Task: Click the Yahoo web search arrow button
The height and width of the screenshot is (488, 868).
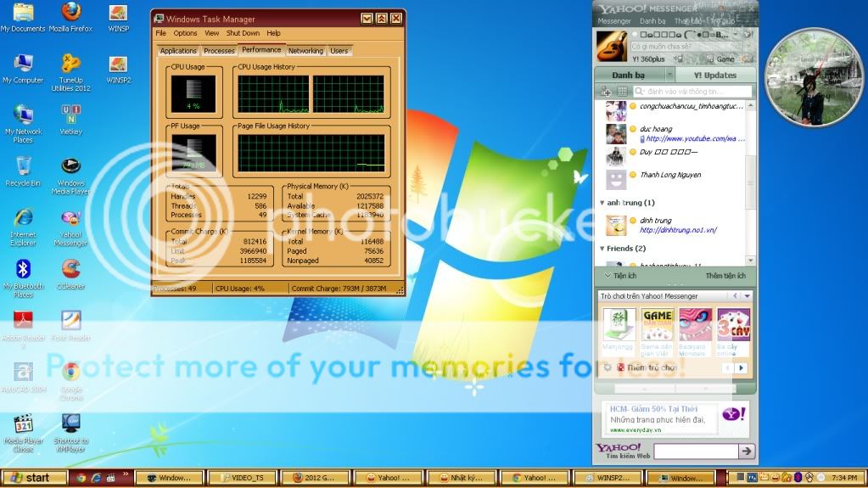Action: point(746,451)
